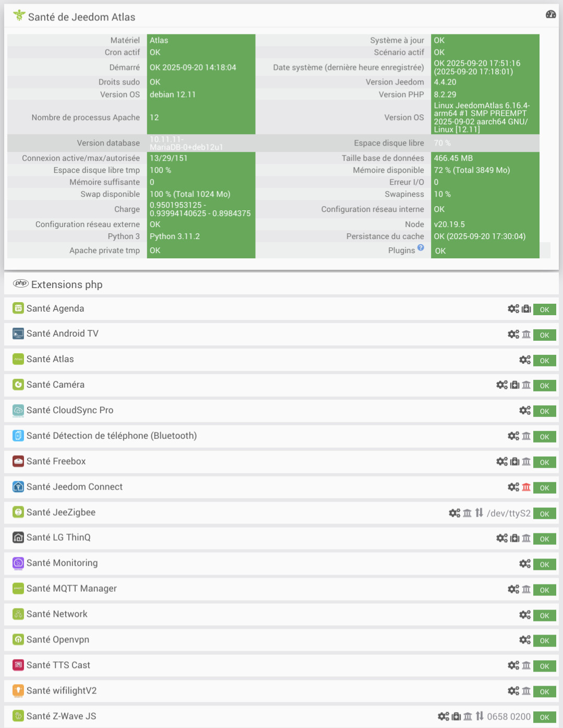Click the red daemon icon for Jeedom Connect

pyautogui.click(x=526, y=487)
